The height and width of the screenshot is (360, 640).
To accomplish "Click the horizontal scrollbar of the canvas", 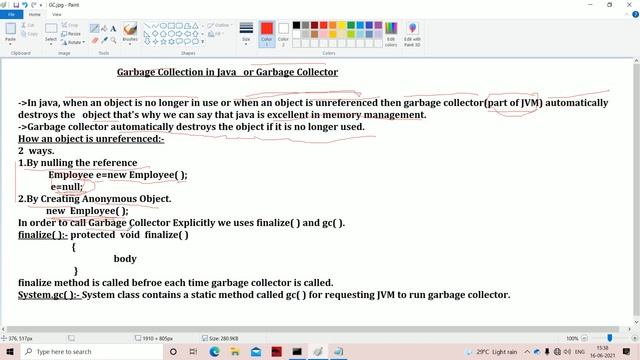I will (313, 329).
